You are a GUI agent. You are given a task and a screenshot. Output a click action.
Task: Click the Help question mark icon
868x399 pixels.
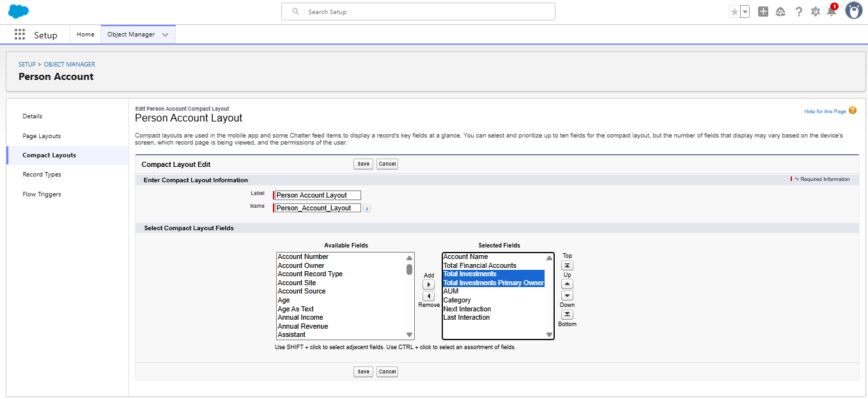(x=798, y=12)
